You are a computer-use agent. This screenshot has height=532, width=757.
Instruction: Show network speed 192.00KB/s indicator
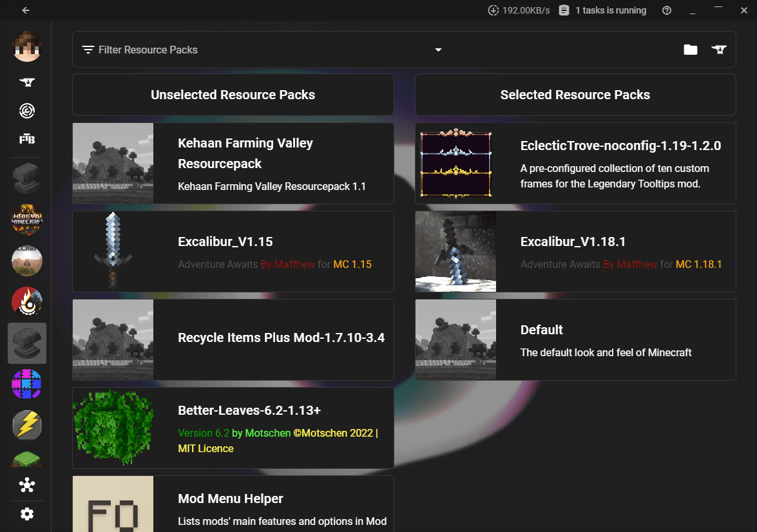pyautogui.click(x=519, y=10)
